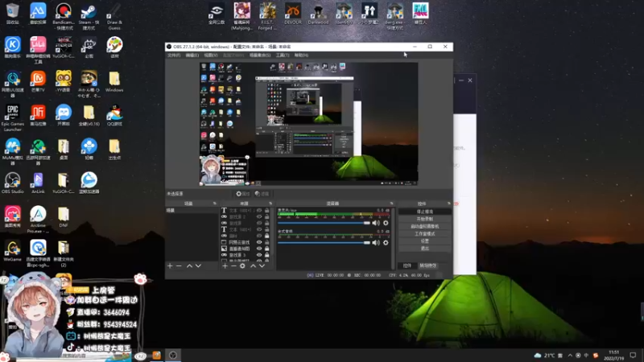
Task: Select DEVOUR game desktop icon
Action: (x=293, y=14)
